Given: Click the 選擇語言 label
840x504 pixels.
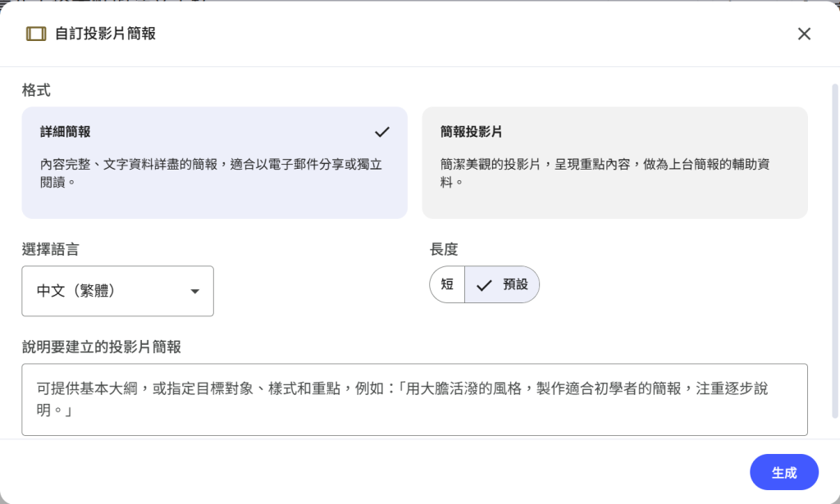Looking at the screenshot, I should pos(51,249).
